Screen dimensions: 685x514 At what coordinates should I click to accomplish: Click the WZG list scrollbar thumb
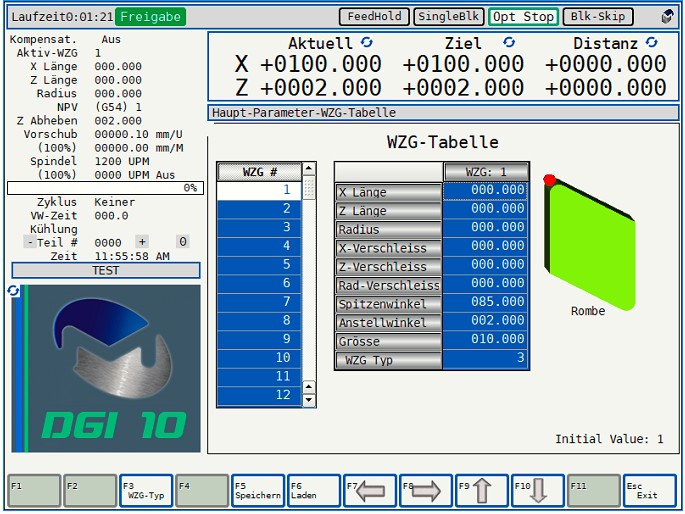pyautogui.click(x=309, y=187)
